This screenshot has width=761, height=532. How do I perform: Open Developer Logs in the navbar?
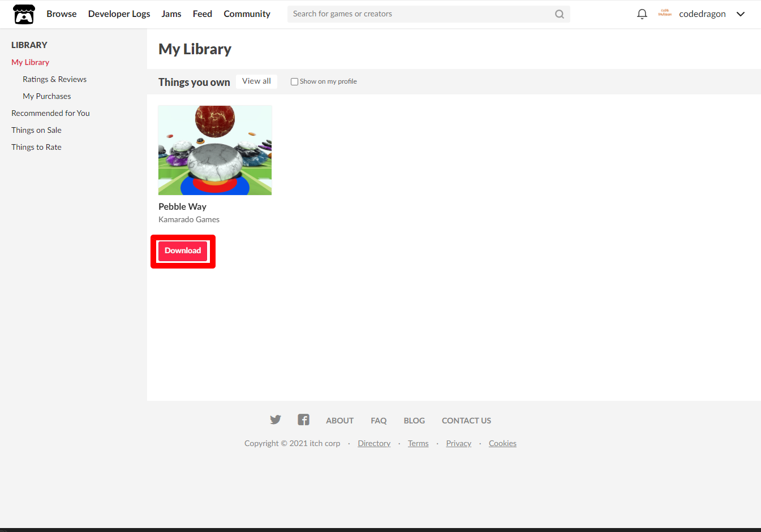pyautogui.click(x=119, y=14)
